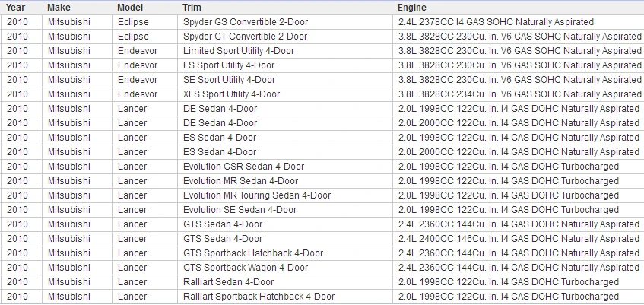Screen dimensions: 644x305
Task: Click the Model column header
Action: pos(144,8)
